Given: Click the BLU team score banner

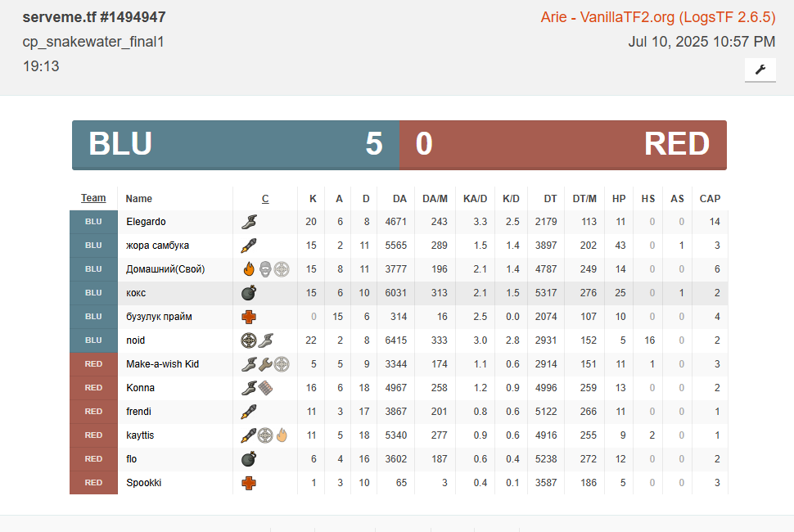Looking at the screenshot, I should coord(236,144).
